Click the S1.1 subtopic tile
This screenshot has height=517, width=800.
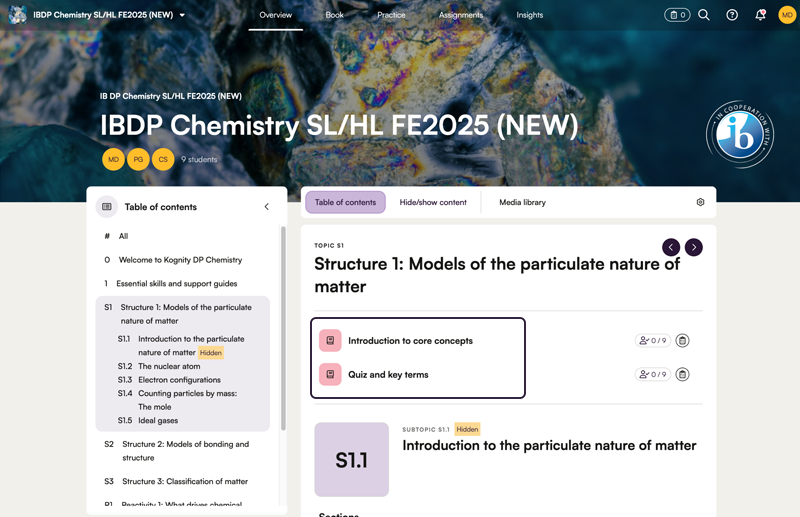(x=352, y=459)
